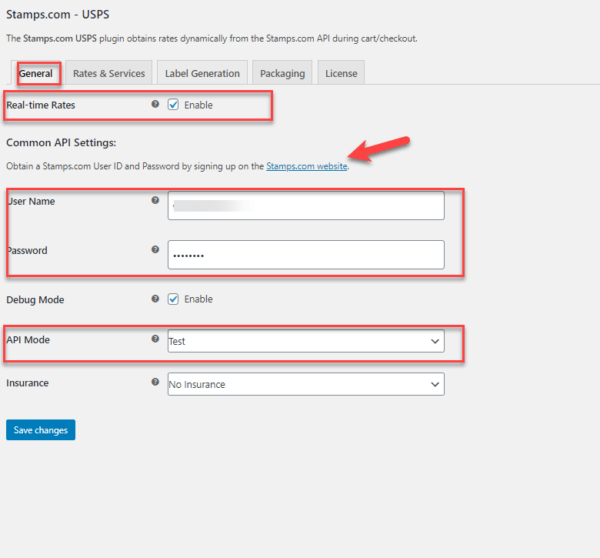Click the Debug Mode help icon
Screen dimensions: 600x558
pyautogui.click(x=155, y=299)
